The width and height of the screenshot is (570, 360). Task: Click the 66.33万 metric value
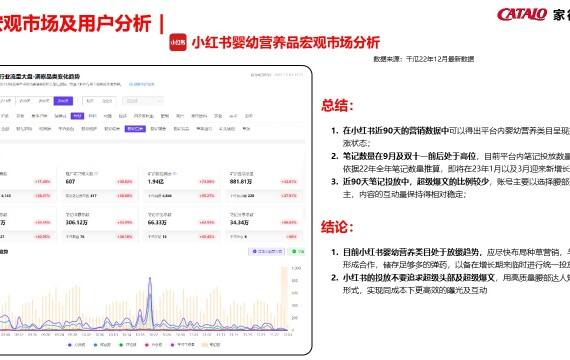157,222
